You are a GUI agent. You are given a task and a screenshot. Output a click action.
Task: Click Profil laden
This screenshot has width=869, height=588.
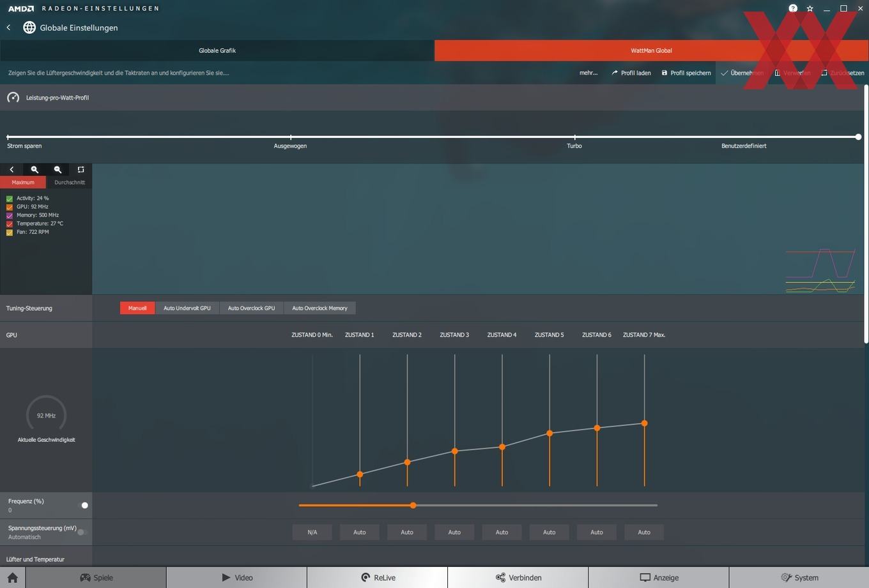tap(631, 73)
